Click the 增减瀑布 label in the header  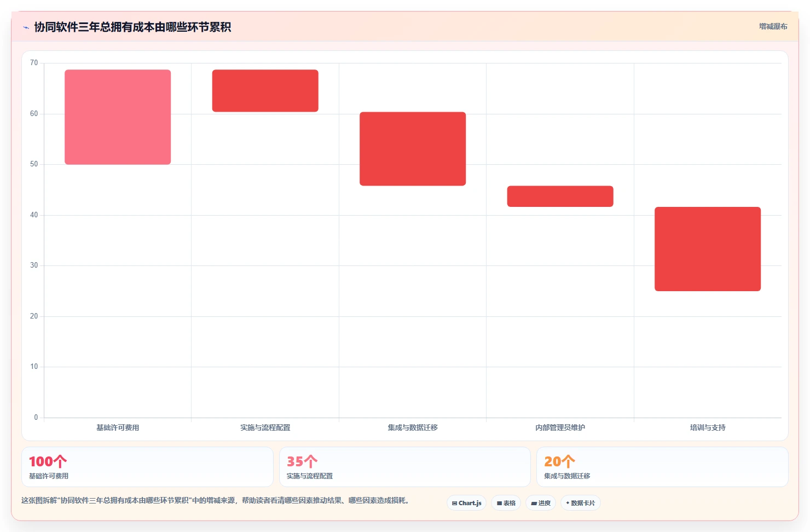[773, 26]
